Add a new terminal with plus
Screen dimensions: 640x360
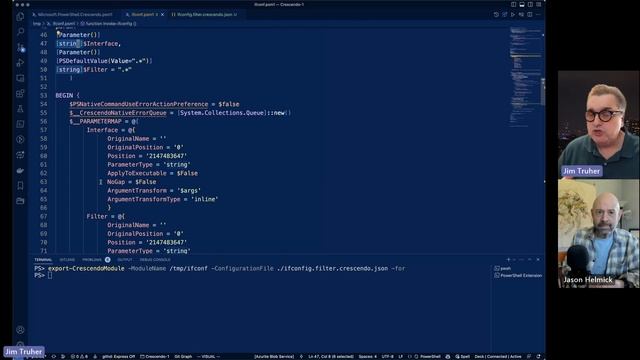coord(509,260)
